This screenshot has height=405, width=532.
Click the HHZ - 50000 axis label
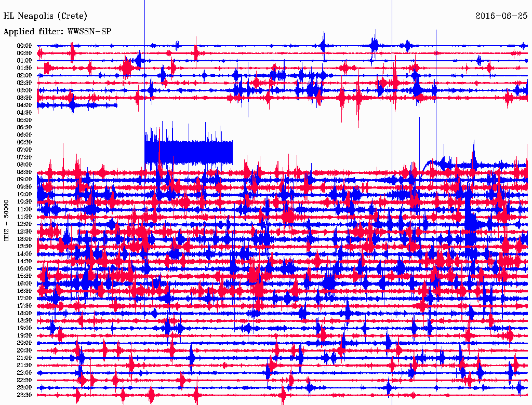pyautogui.click(x=6, y=220)
